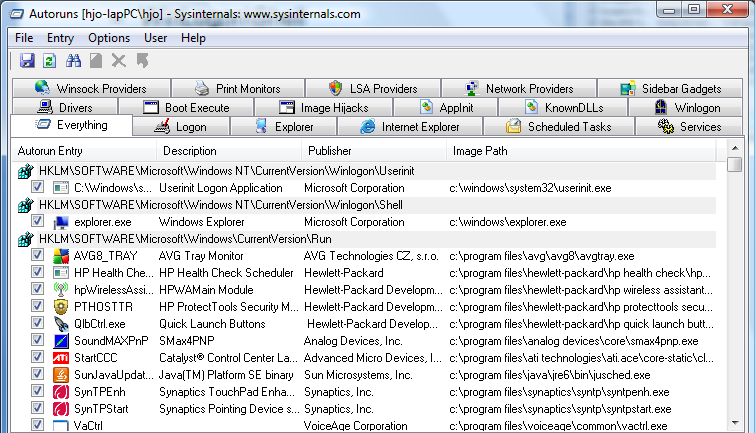Uncheck the userinit.exe entry checkbox
Image resolution: width=755 pixels, height=433 pixels.
(x=37, y=187)
